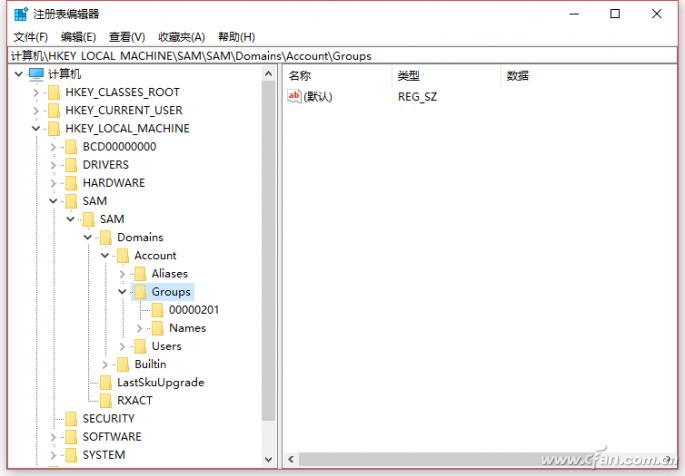Select the Builtin key label
This screenshot has width=685, height=476.
150,364
